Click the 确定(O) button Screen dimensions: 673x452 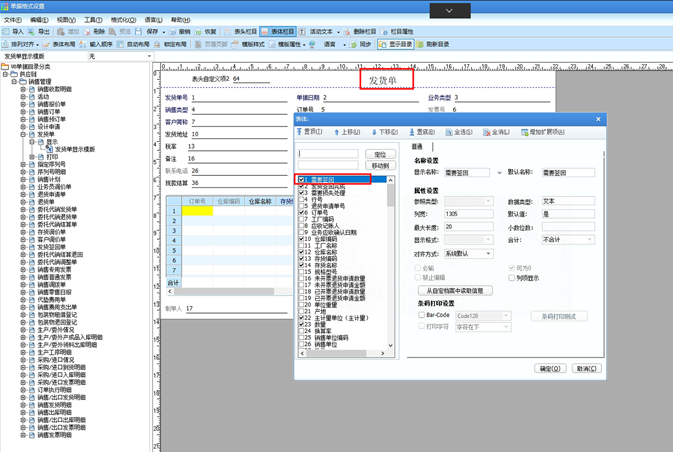point(550,368)
